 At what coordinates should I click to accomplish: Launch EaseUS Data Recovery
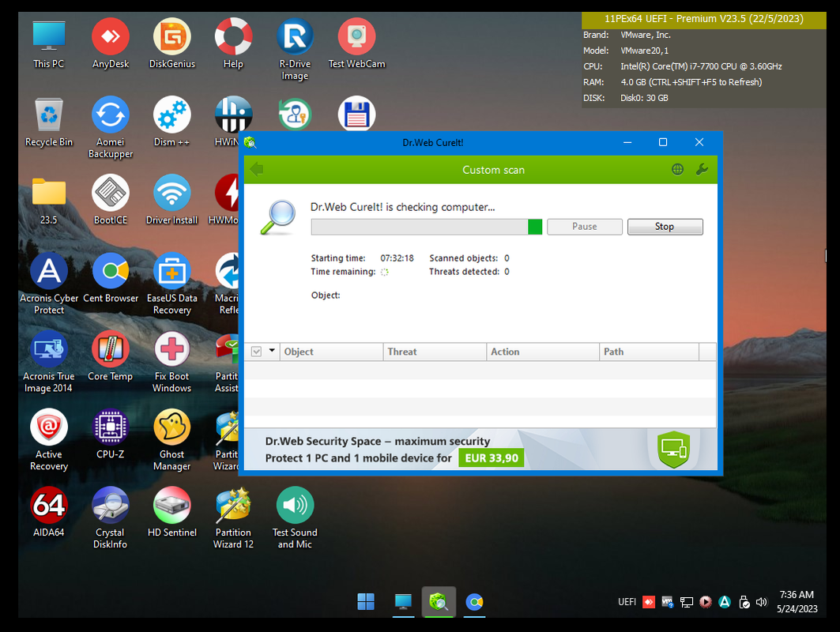pos(172,284)
